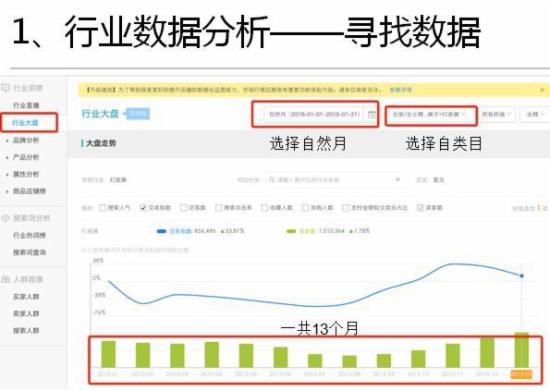Click the green 卖家数 legend marker
The image size is (550, 391).
pyautogui.click(x=291, y=231)
